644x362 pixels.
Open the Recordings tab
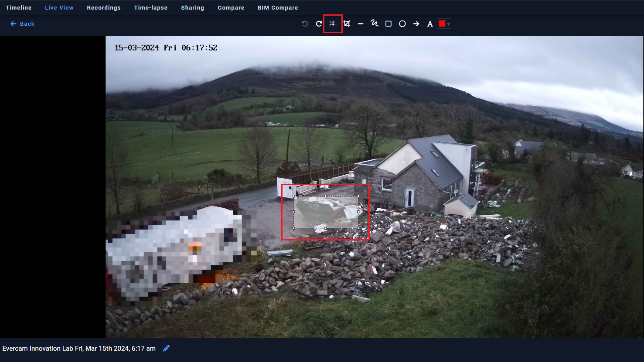pyautogui.click(x=104, y=7)
